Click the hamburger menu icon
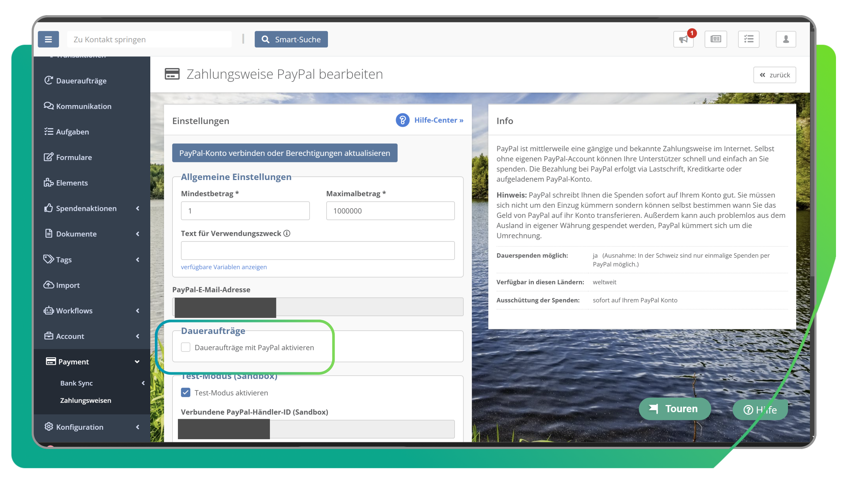868x488 pixels. tap(48, 39)
